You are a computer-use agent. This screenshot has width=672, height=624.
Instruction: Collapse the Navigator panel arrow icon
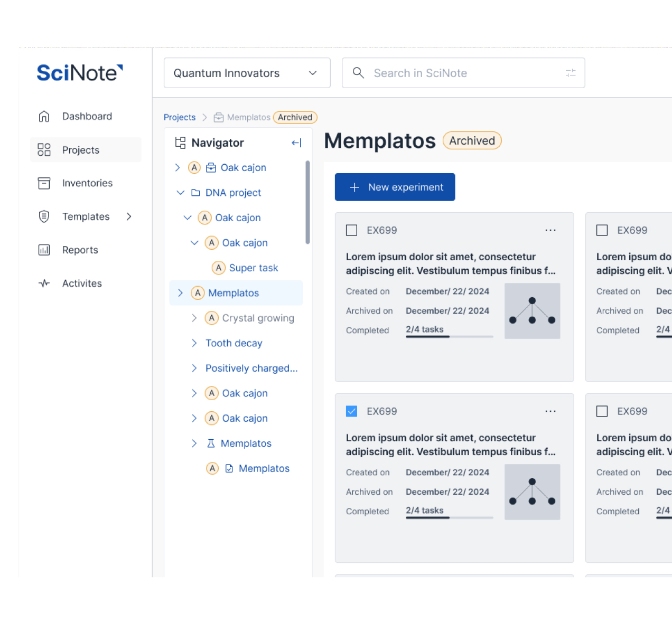coord(296,143)
